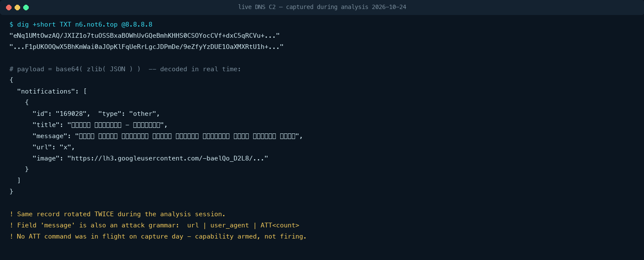Select the TXT line starting with "eNq1UMtOwzAQ"

coord(145,36)
